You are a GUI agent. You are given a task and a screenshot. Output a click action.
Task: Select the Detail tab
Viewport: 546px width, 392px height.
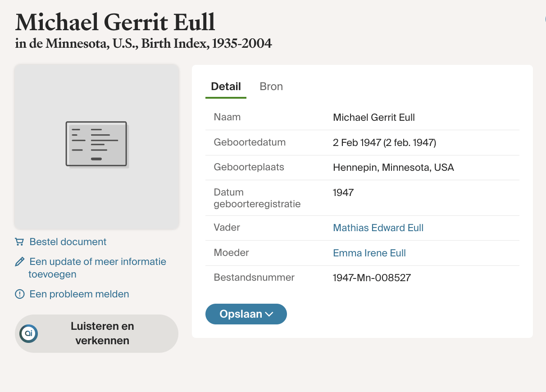[226, 87]
